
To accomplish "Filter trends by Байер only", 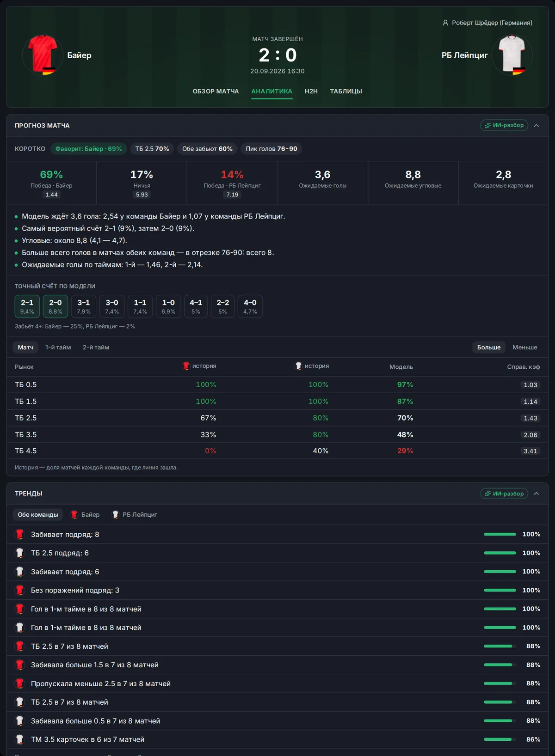I will pyautogui.click(x=85, y=514).
